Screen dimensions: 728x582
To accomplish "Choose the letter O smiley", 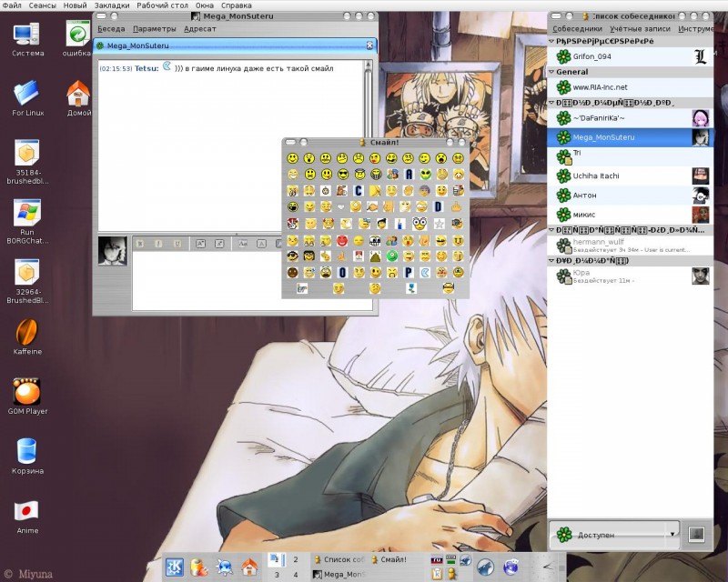I will (342, 273).
